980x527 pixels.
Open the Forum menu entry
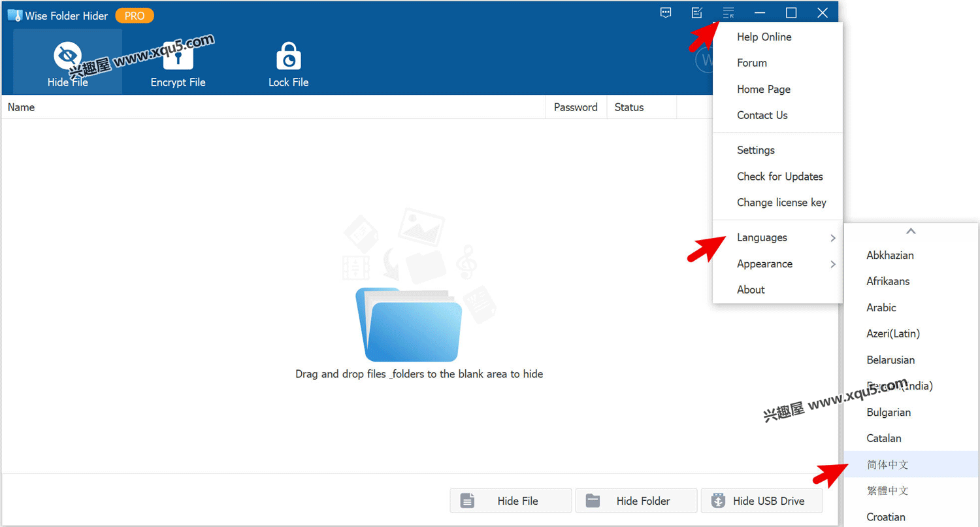click(x=777, y=63)
